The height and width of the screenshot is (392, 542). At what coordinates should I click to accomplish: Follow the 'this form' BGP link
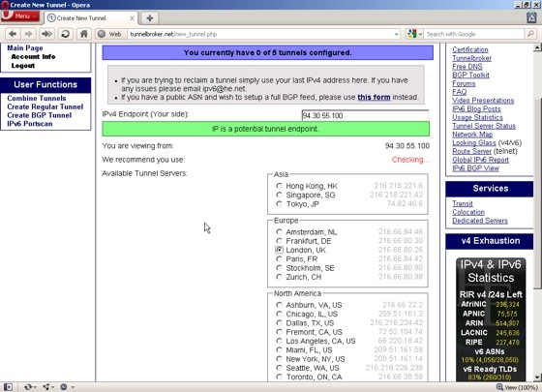(374, 97)
